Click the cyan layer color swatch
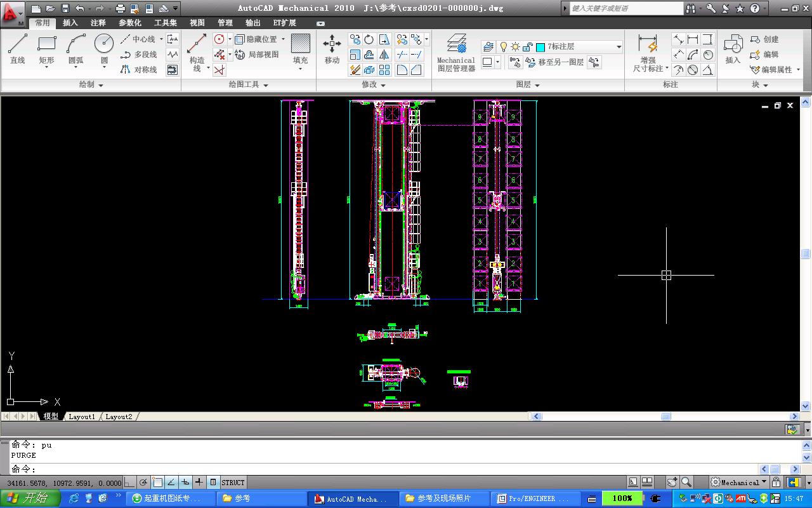This screenshot has width=812, height=508. [540, 47]
